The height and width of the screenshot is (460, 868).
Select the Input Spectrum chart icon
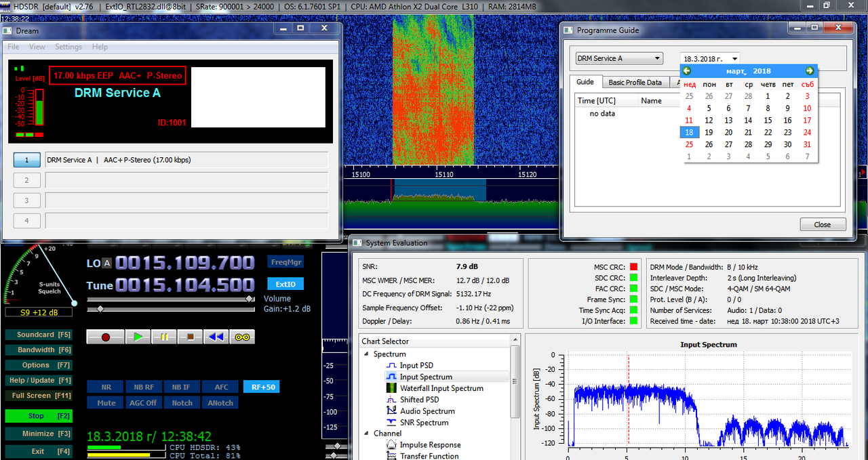pyautogui.click(x=391, y=377)
